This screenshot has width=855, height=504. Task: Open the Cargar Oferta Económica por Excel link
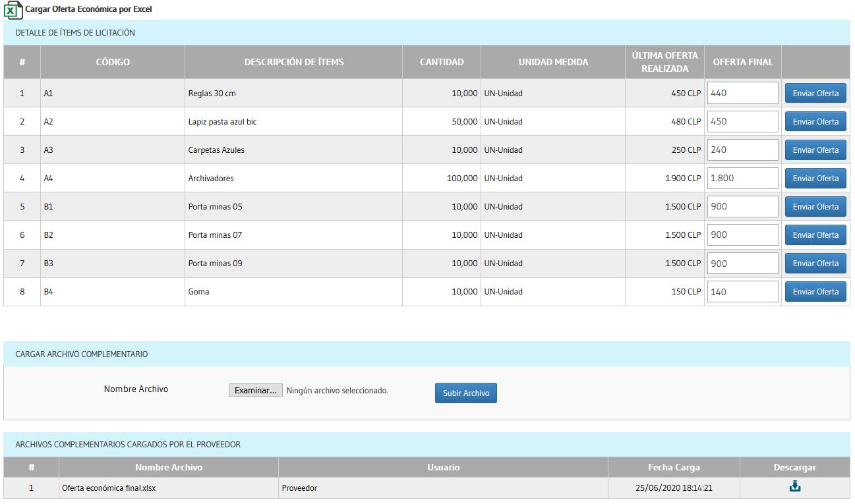tap(88, 10)
